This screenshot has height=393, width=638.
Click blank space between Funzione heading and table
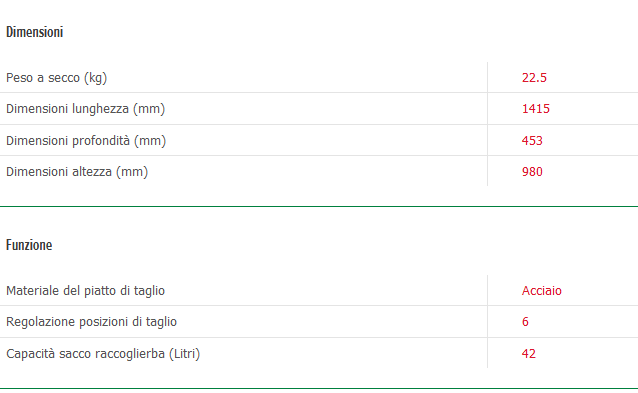(319, 264)
